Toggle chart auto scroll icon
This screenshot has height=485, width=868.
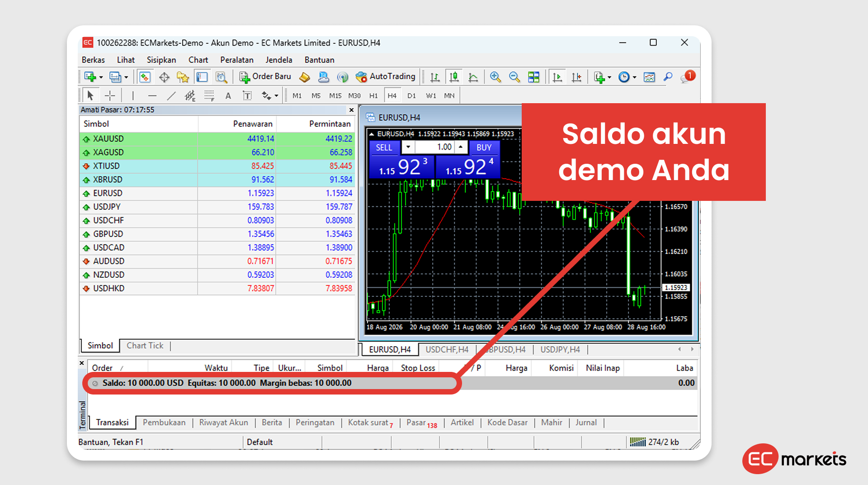click(557, 77)
